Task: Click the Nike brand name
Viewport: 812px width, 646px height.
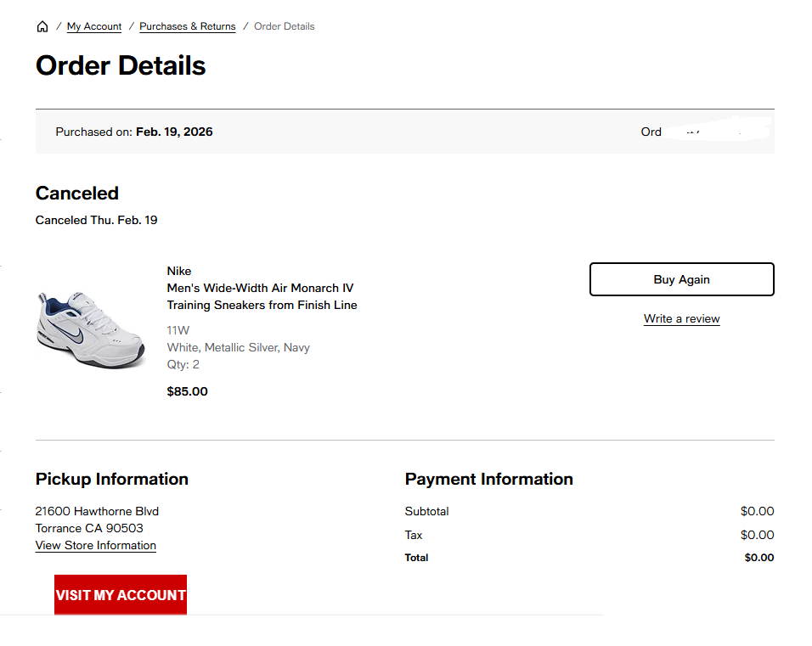Action: [179, 271]
